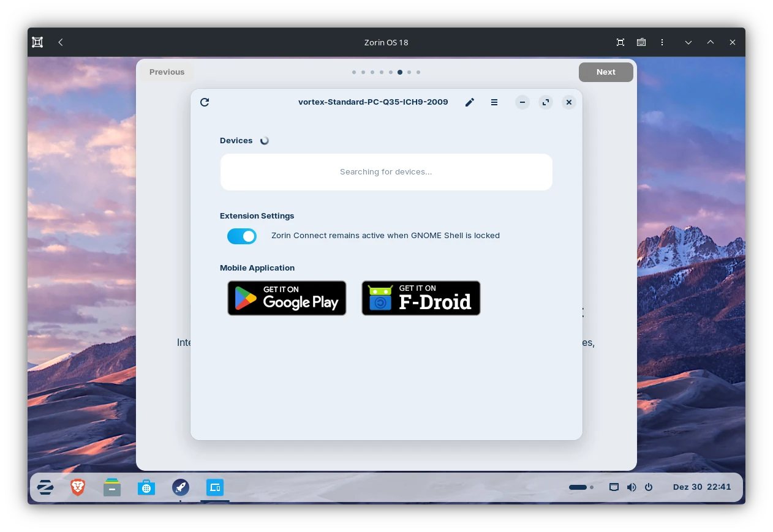Launch Brave browser from the taskbar

[x=78, y=487]
